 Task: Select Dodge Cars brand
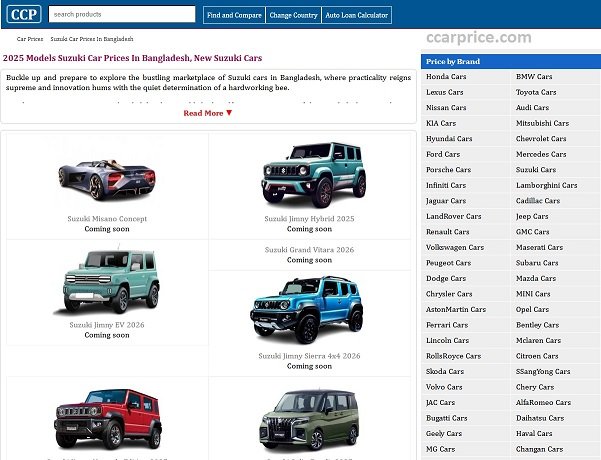coord(446,279)
